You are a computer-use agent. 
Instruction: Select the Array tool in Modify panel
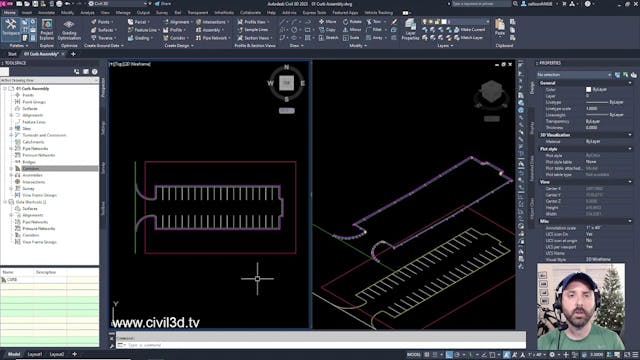pyautogui.click(x=374, y=38)
